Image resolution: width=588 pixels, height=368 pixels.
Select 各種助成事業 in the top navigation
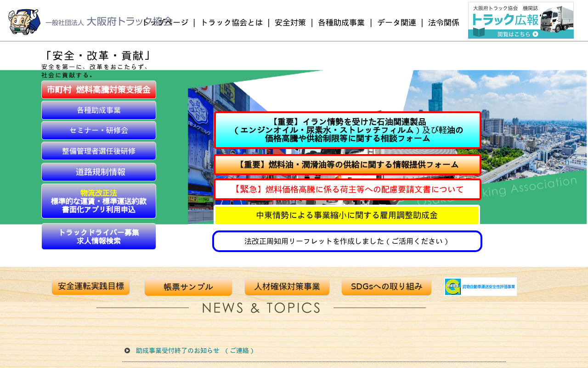tap(341, 23)
